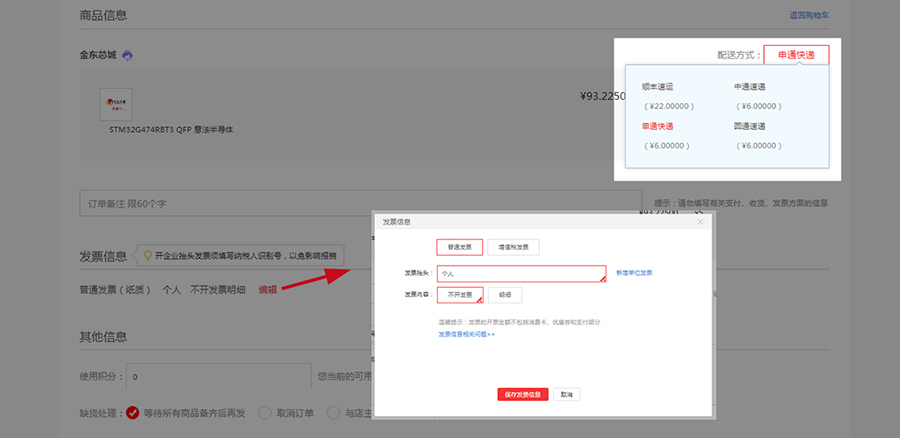Open the STM32G474RBT3 product thumbnail

115,105
